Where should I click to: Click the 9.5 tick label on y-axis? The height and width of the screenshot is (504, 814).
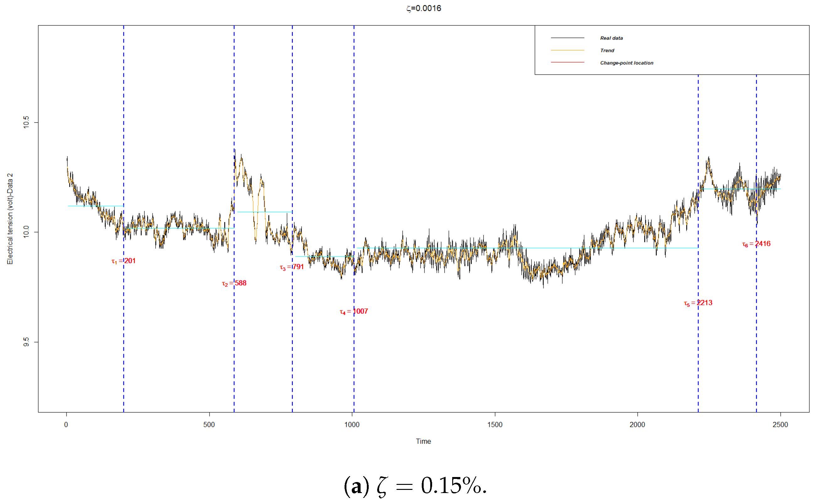(x=26, y=342)
